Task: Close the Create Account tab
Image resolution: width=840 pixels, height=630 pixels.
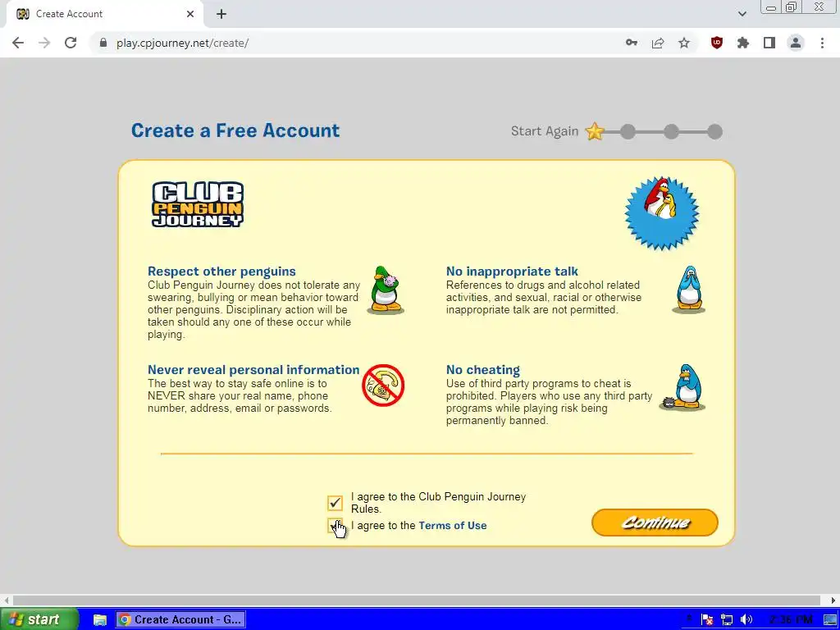Action: [190, 14]
